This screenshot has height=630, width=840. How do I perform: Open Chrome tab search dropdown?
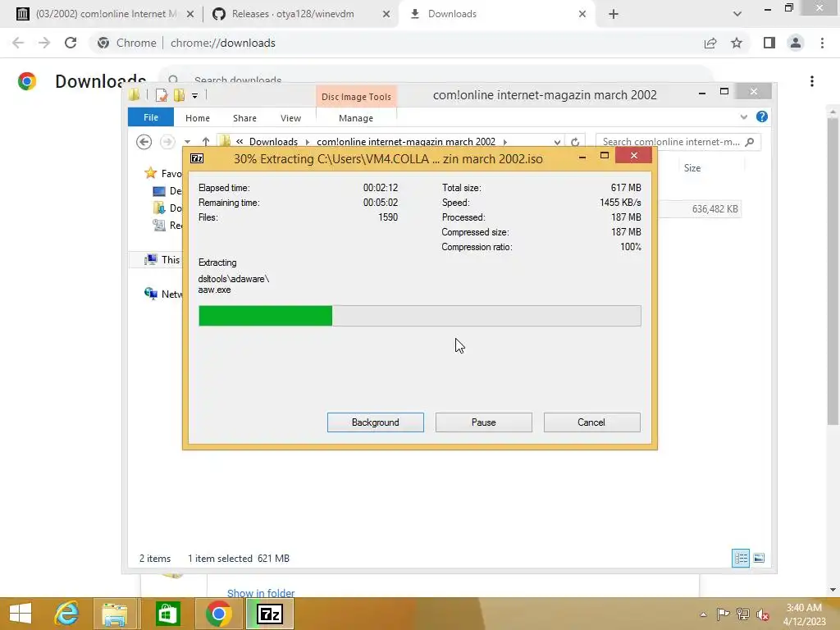pyautogui.click(x=737, y=14)
